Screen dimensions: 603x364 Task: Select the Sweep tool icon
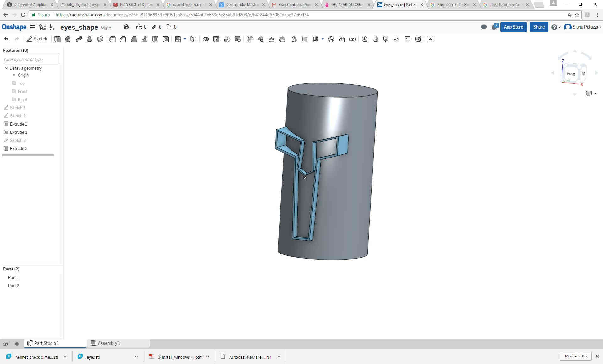click(x=79, y=39)
